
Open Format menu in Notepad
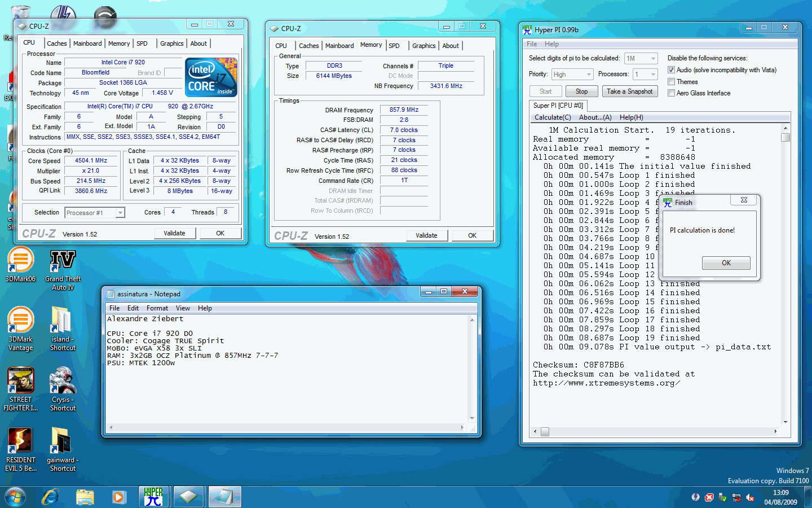coord(157,308)
